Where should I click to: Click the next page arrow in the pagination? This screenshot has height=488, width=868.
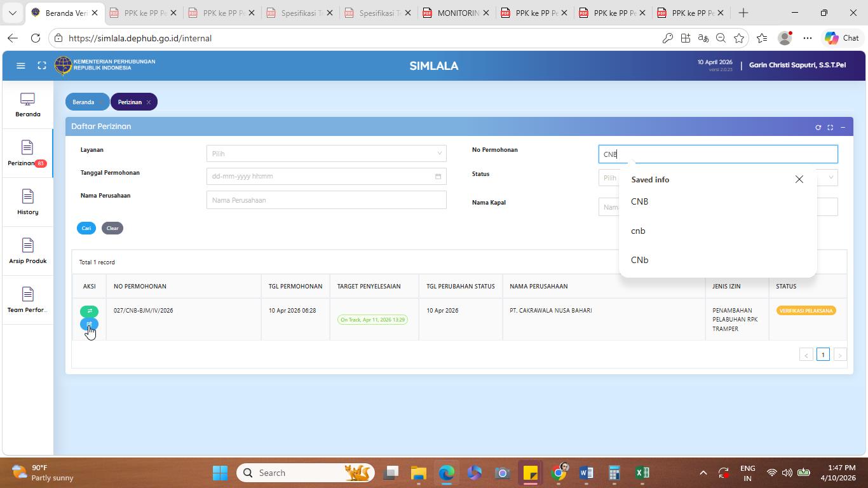[x=840, y=355]
